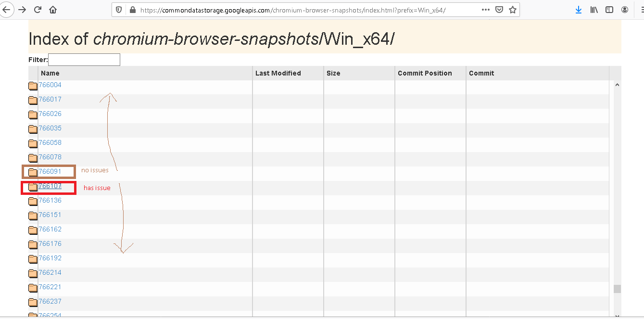Open the Firefox Account menu

coord(624,9)
